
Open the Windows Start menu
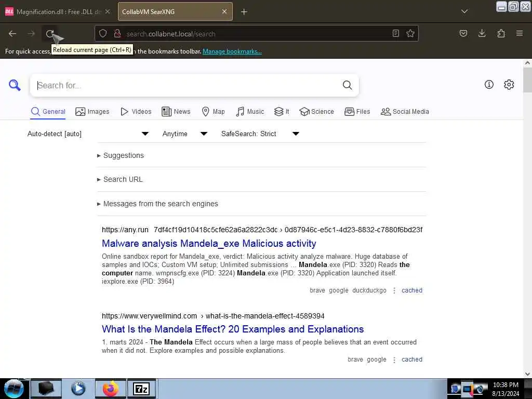click(x=14, y=389)
